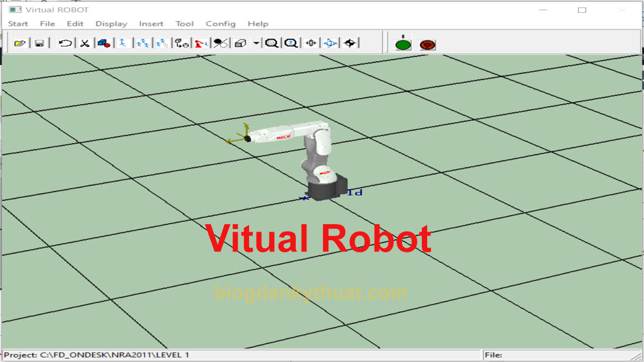
Task: Select the robot jog tool icon
Action: tap(122, 43)
